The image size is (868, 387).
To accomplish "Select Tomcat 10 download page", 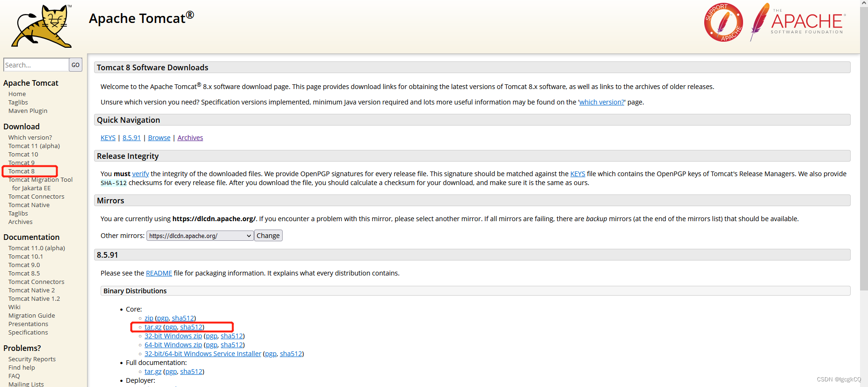I will [23, 154].
